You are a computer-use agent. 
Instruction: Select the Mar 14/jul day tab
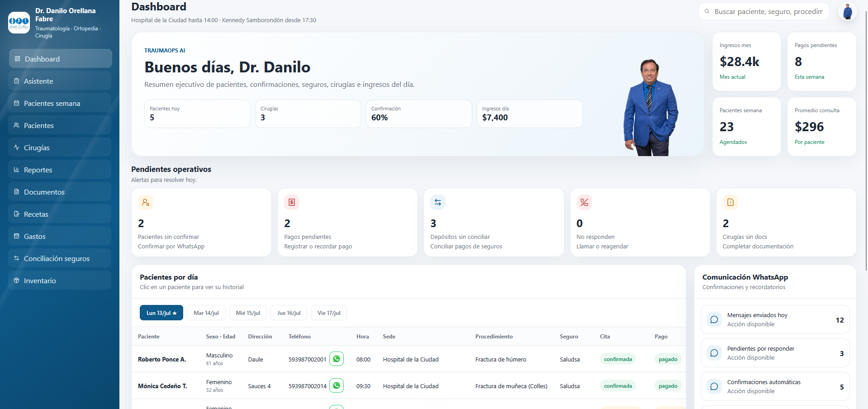206,313
